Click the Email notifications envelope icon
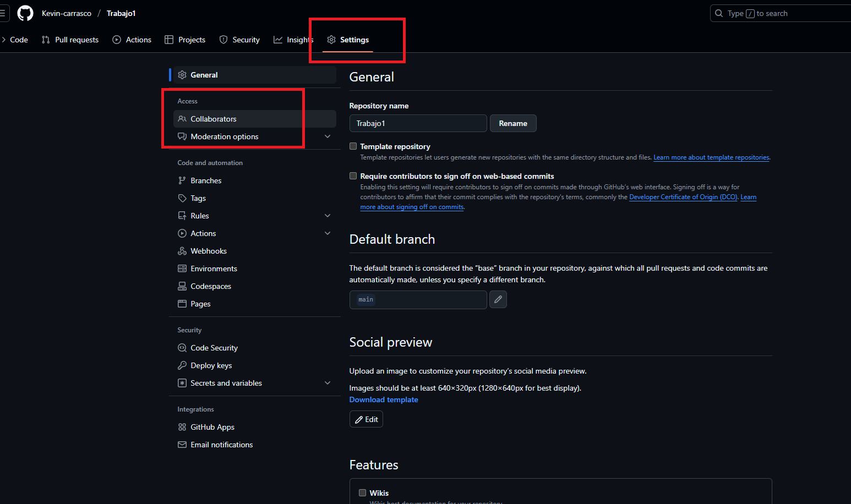 [182, 445]
